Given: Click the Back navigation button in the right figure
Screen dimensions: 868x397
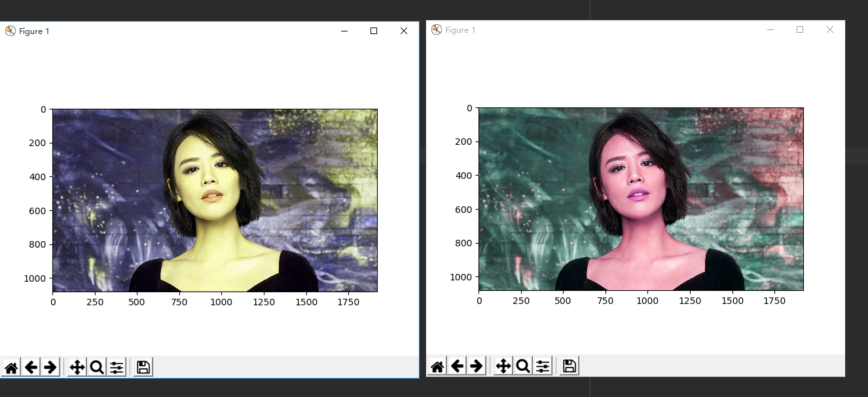Looking at the screenshot, I should coord(456,366).
